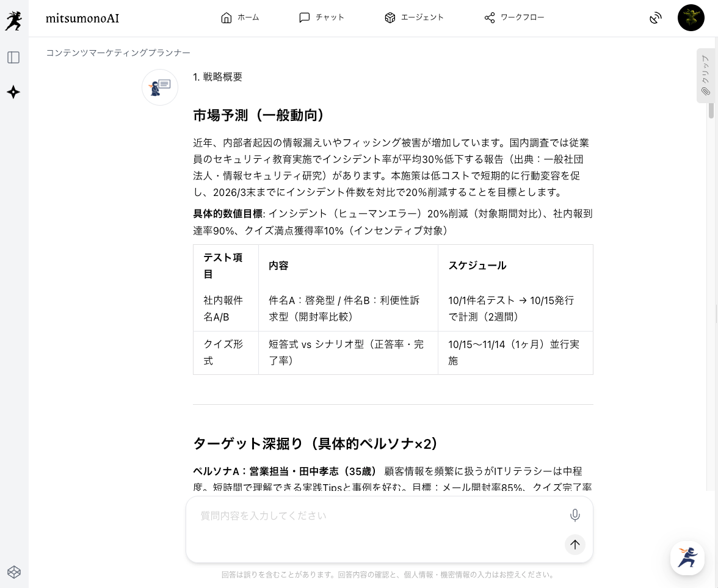
Task: Click the ペルソナA：営業担当・田中孝志 text
Action: (285, 471)
